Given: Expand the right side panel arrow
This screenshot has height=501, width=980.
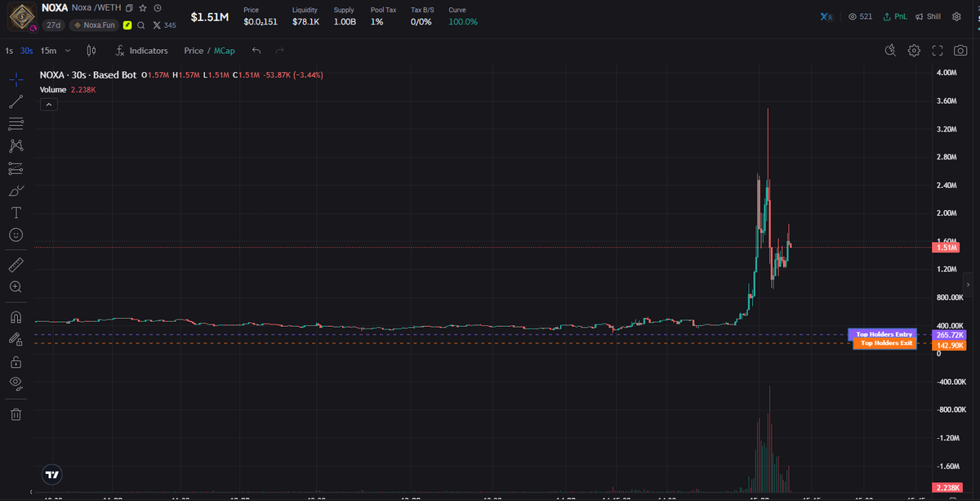Looking at the screenshot, I should click(x=967, y=284).
